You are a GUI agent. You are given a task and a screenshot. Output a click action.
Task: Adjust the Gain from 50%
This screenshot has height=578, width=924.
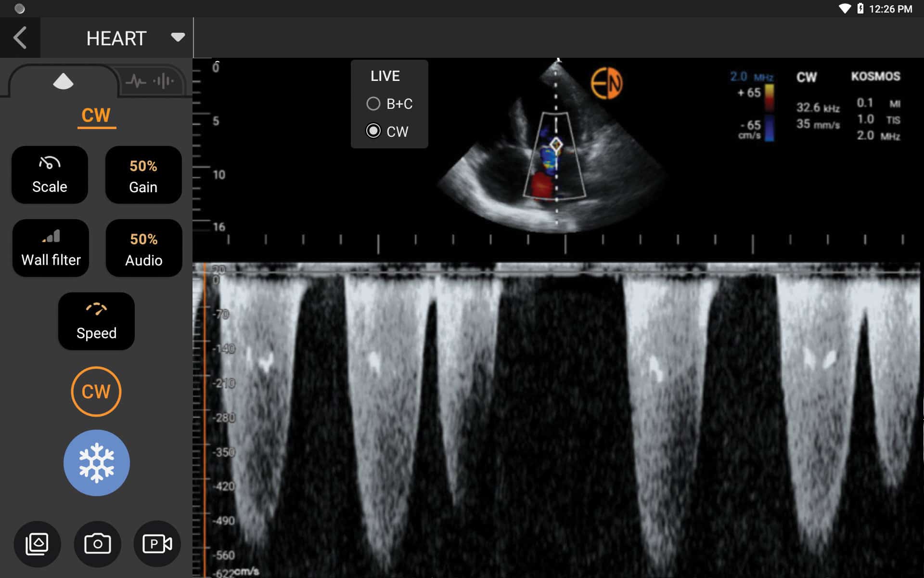coord(143,175)
